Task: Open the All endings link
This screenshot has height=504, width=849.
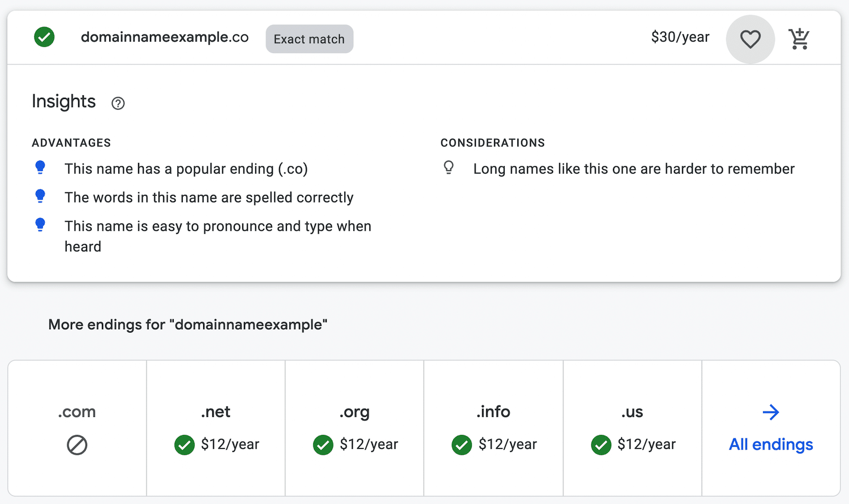Action: pos(771,445)
